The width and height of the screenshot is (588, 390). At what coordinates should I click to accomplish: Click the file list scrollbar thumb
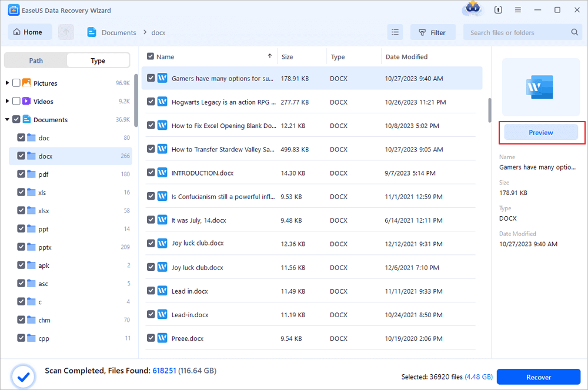[489, 110]
